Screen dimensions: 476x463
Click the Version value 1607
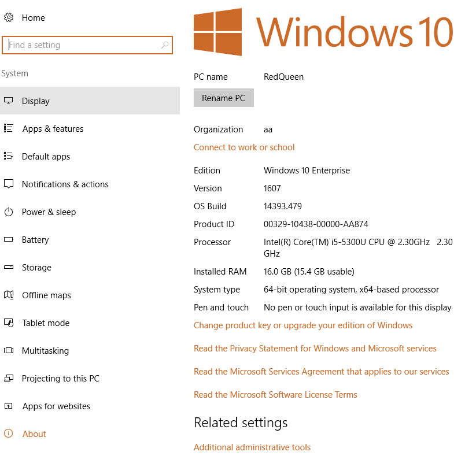pyautogui.click(x=272, y=188)
